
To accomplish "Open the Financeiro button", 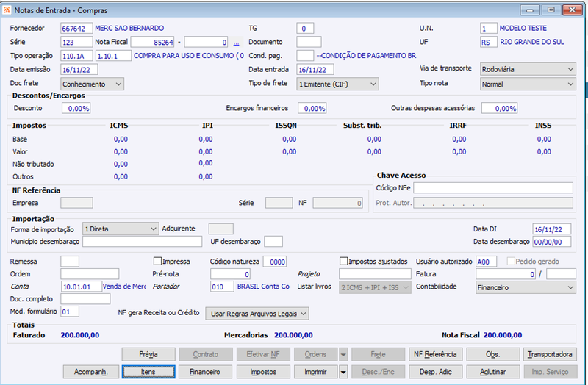I will [x=205, y=372].
